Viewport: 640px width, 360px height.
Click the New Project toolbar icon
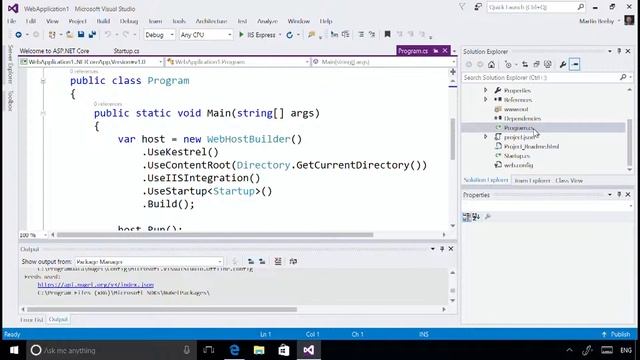point(52,35)
